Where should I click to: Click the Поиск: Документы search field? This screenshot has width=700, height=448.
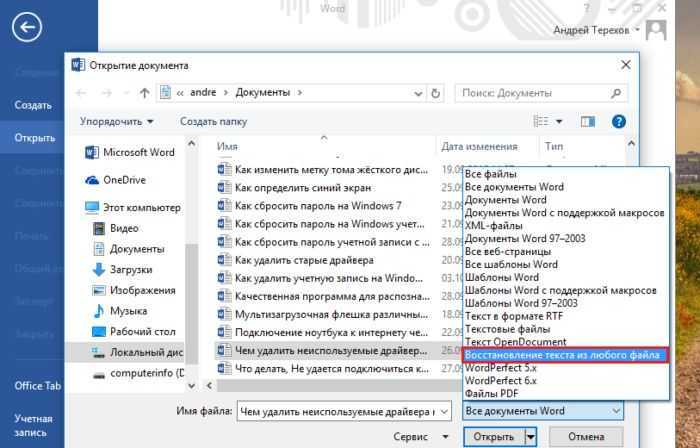(533, 93)
